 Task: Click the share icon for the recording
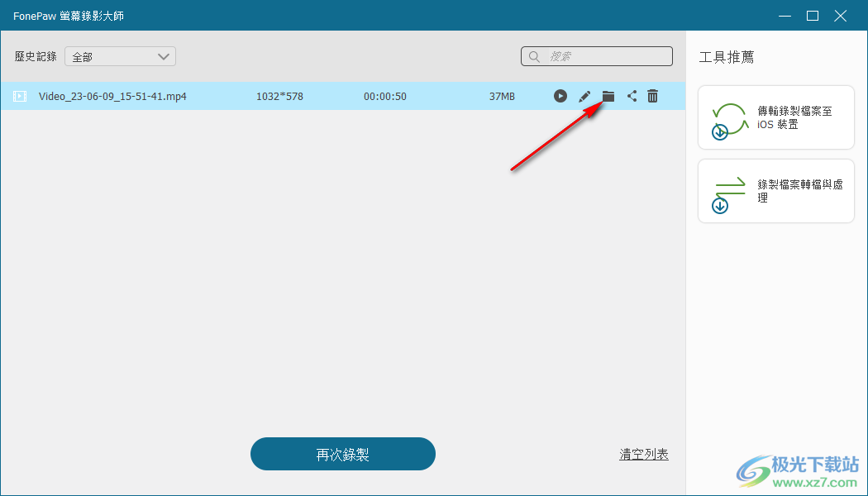pyautogui.click(x=632, y=97)
